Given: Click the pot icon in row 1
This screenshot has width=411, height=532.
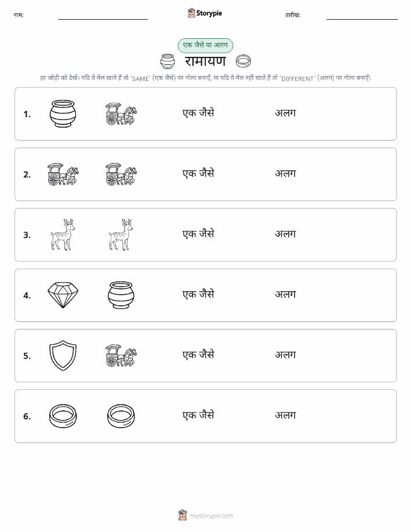Looking at the screenshot, I should (63, 114).
